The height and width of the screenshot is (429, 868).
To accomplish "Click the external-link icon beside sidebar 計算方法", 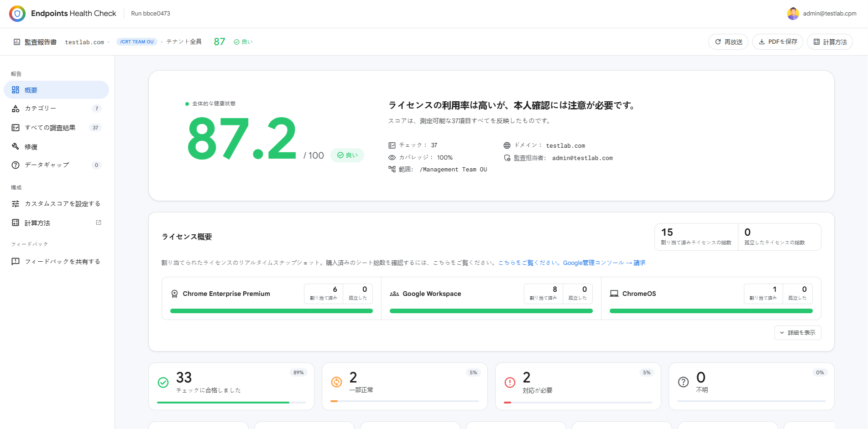I will 99,222.
